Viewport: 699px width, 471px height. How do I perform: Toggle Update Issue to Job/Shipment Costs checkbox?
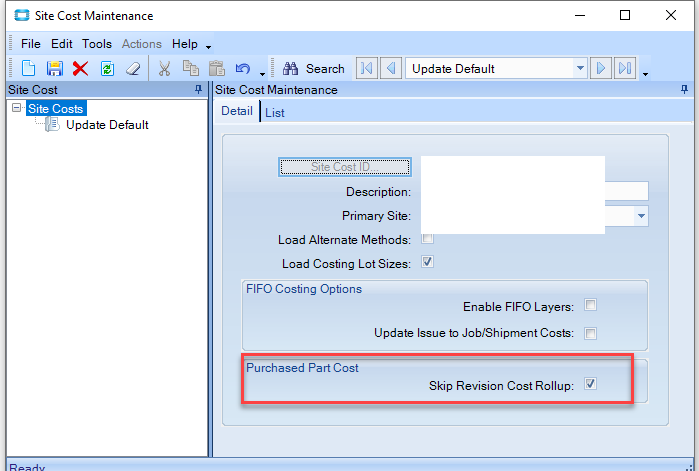[x=590, y=333]
